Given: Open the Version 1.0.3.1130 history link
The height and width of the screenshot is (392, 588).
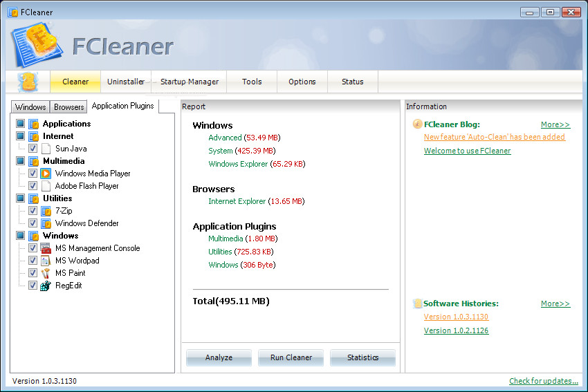Looking at the screenshot, I should [456, 317].
